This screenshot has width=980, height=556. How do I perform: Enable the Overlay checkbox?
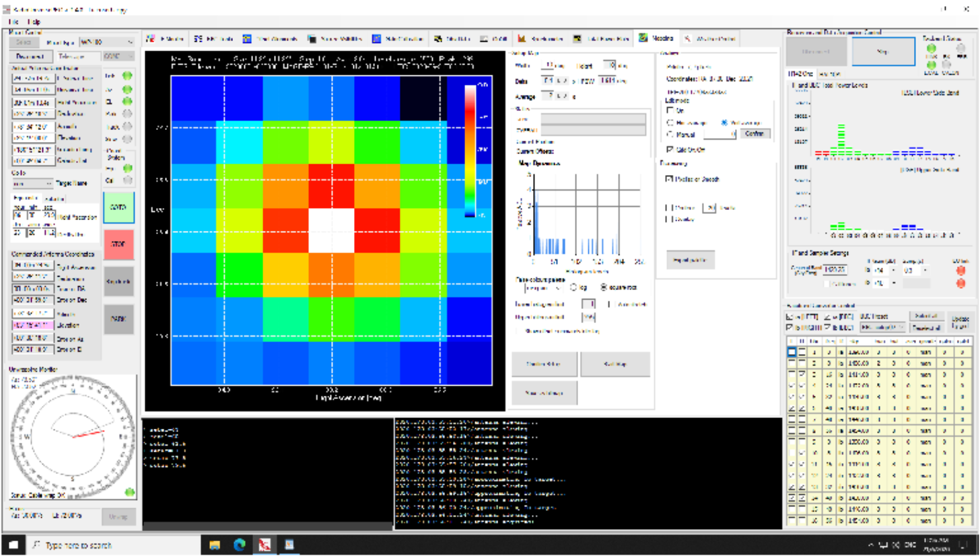coord(669,219)
